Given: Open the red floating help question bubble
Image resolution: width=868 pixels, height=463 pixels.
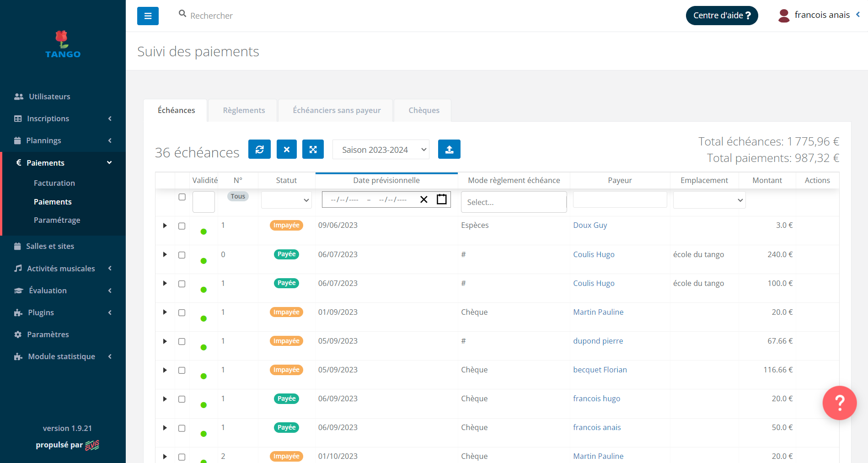Looking at the screenshot, I should [840, 403].
